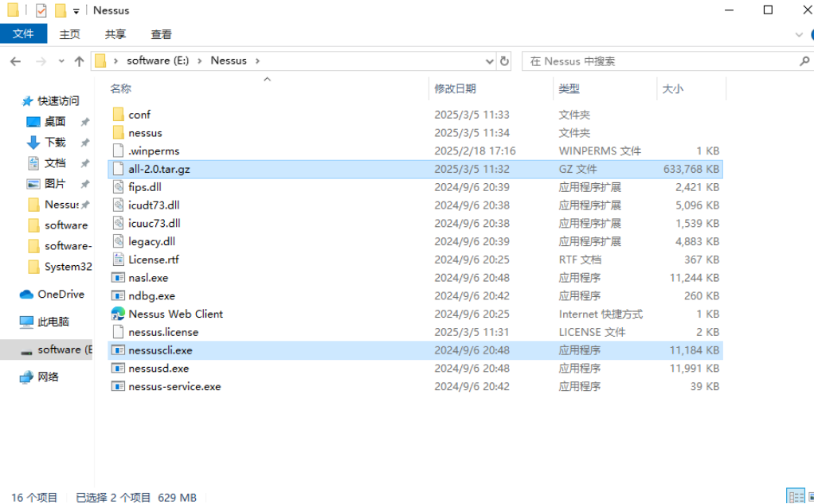
Task: Open System32 folder in quick access
Action: point(60,267)
